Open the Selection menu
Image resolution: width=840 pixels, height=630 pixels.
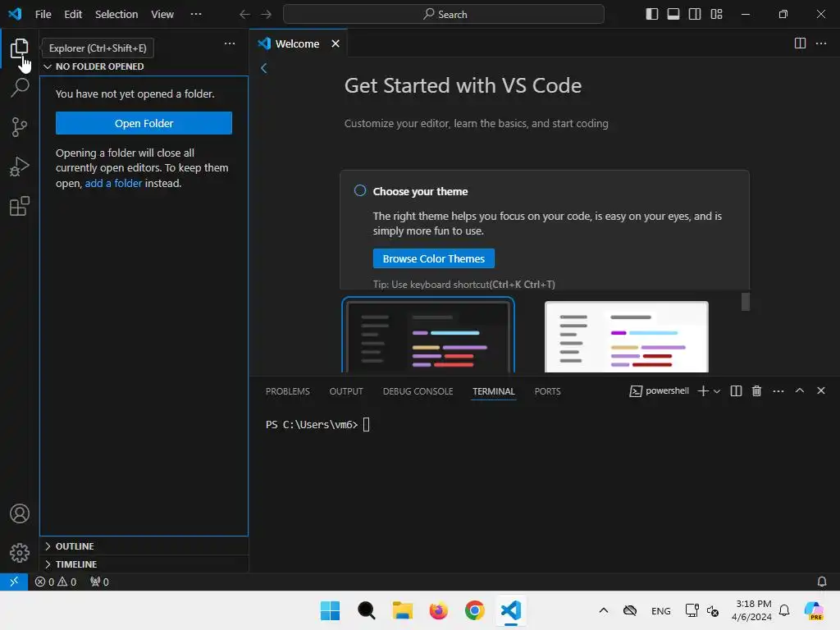(x=116, y=15)
